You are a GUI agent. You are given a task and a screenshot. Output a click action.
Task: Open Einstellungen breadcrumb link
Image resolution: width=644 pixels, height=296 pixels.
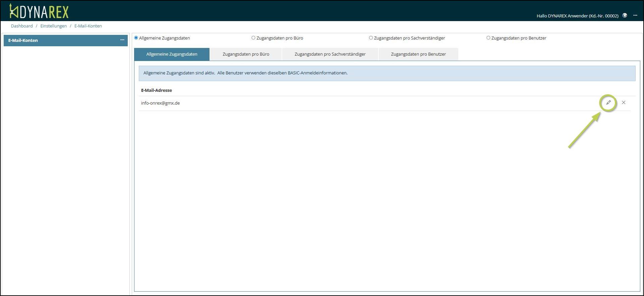[x=53, y=26]
